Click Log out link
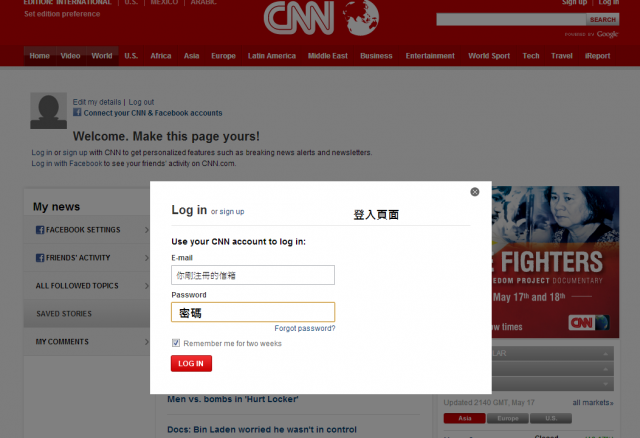Screen dimensions: 640x438 click(x=141, y=102)
